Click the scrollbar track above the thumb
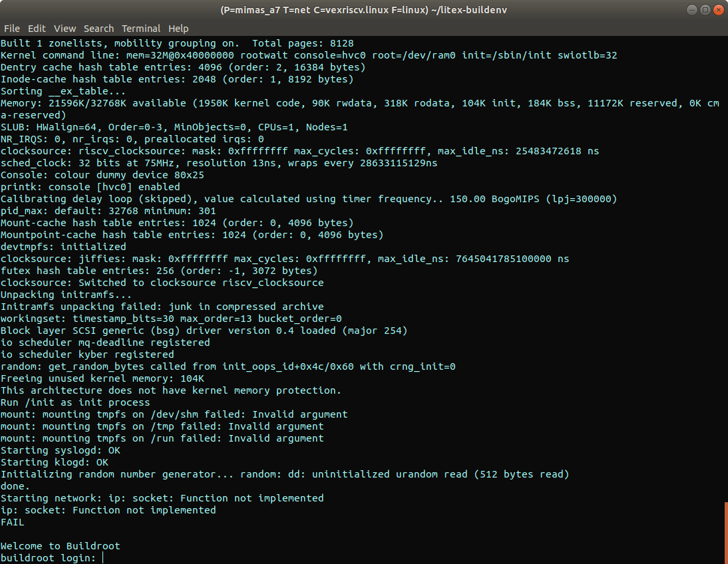 click(x=725, y=266)
